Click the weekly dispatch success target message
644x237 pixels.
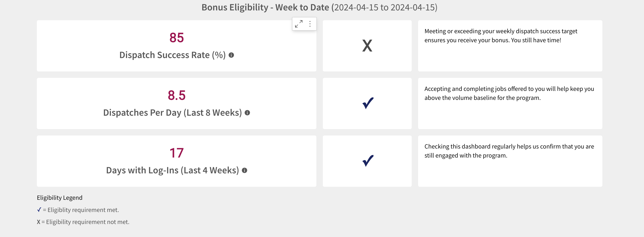point(500,36)
